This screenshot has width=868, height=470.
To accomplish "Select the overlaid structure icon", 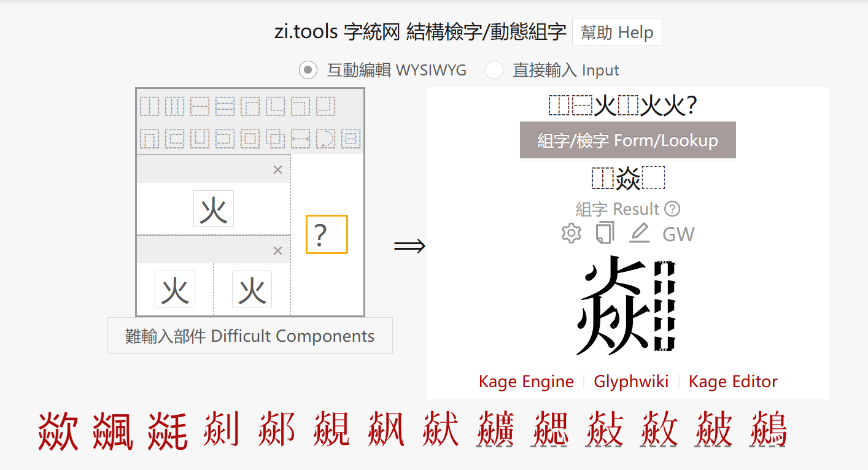I will 276,139.
